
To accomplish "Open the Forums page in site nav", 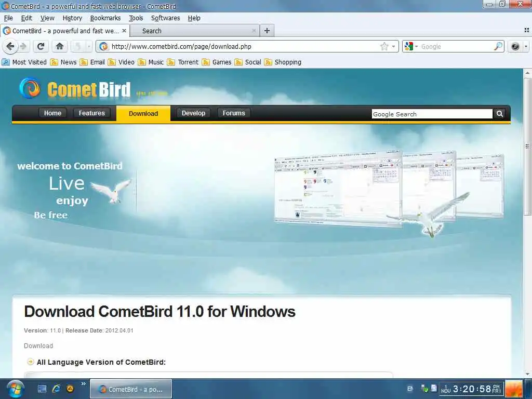I will pyautogui.click(x=234, y=113).
